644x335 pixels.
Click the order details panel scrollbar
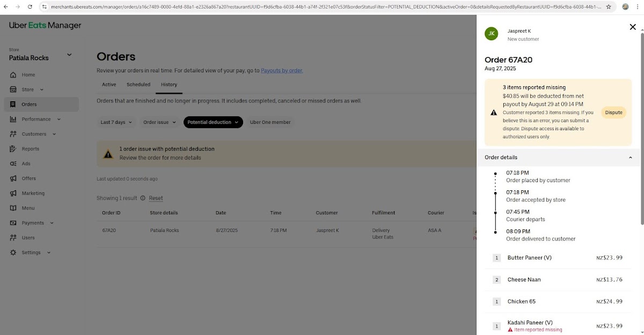[x=641, y=129]
